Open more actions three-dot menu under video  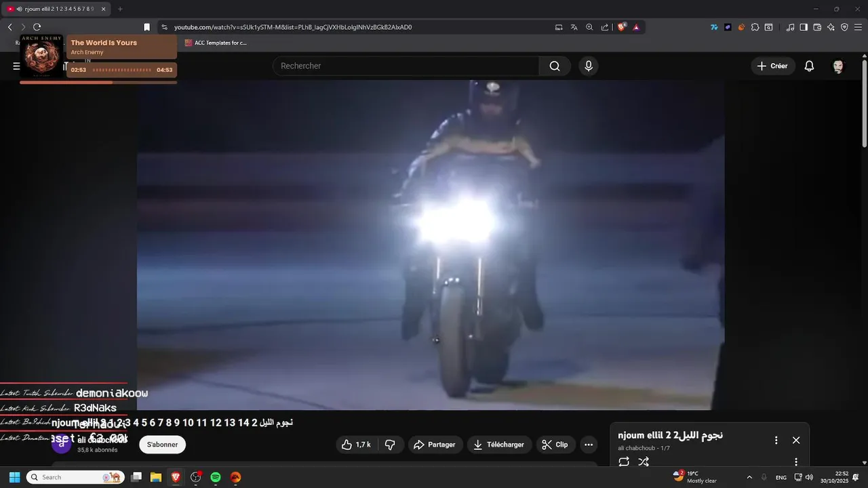pos(589,445)
